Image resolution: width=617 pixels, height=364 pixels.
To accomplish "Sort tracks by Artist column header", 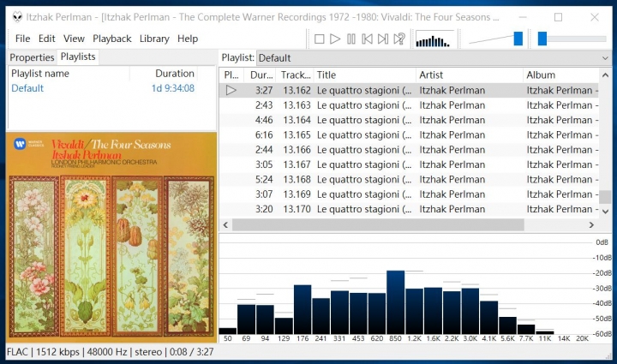I will coord(470,75).
